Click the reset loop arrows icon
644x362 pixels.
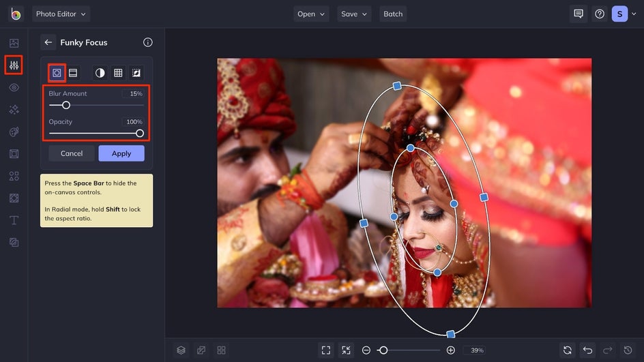point(568,350)
